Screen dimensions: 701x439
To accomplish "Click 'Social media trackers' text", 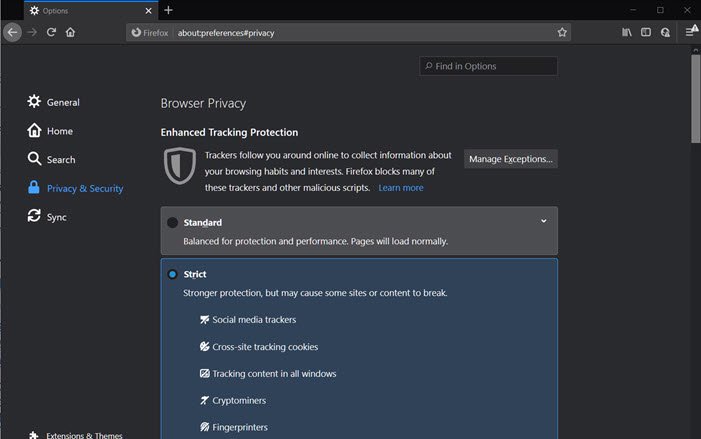I will click(x=254, y=320).
